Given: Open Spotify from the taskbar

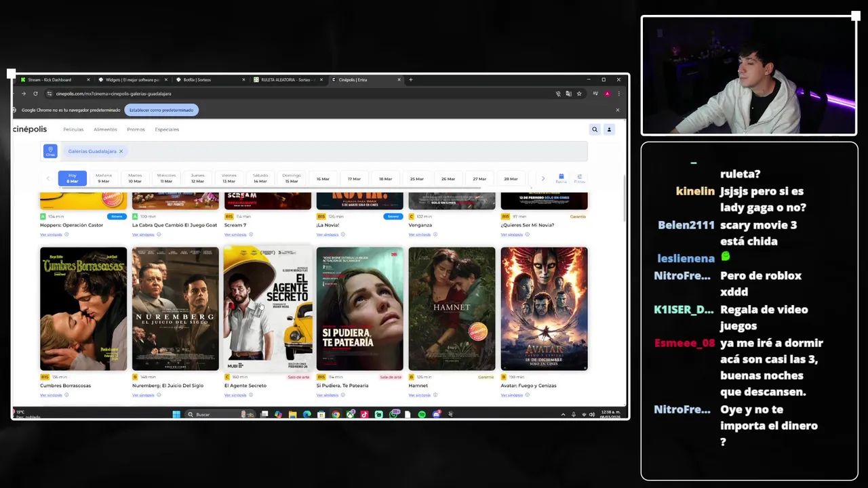Looking at the screenshot, I should tap(422, 414).
